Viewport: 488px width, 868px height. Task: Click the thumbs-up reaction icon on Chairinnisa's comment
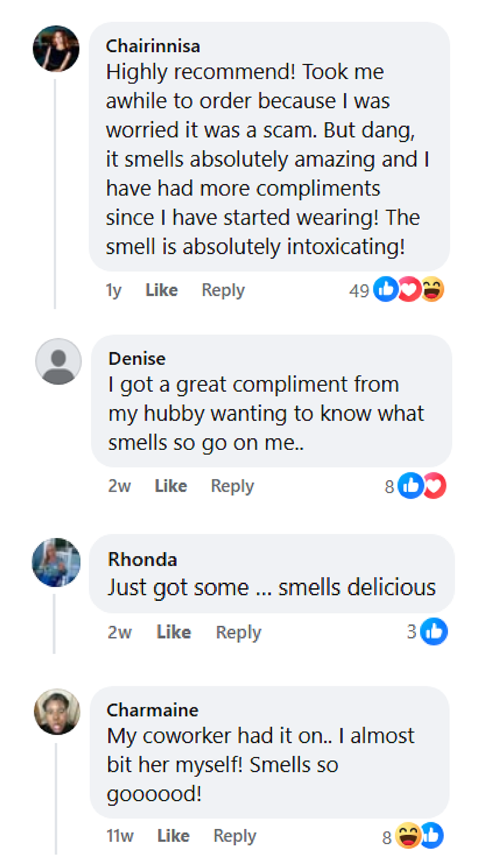click(x=386, y=289)
